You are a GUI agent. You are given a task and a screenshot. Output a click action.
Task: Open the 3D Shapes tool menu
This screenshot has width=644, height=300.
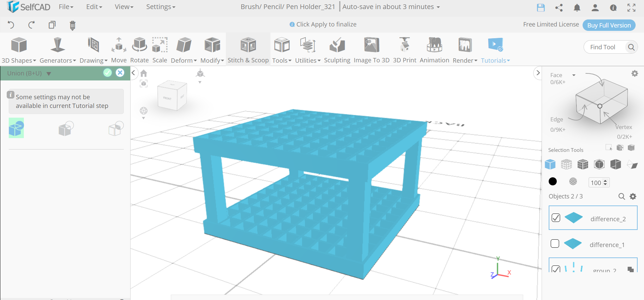click(19, 50)
